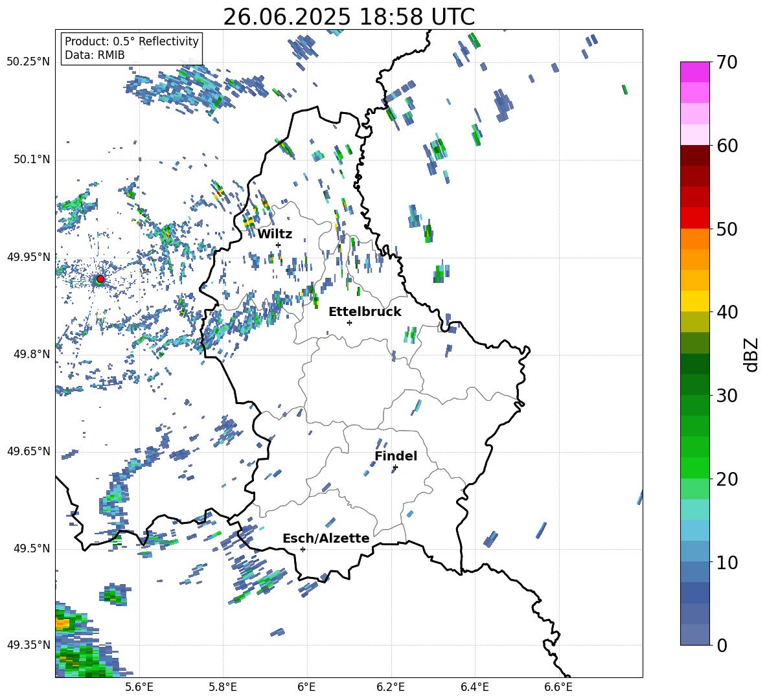
Task: Click the 49.35°N latitude label
Action: (29, 645)
